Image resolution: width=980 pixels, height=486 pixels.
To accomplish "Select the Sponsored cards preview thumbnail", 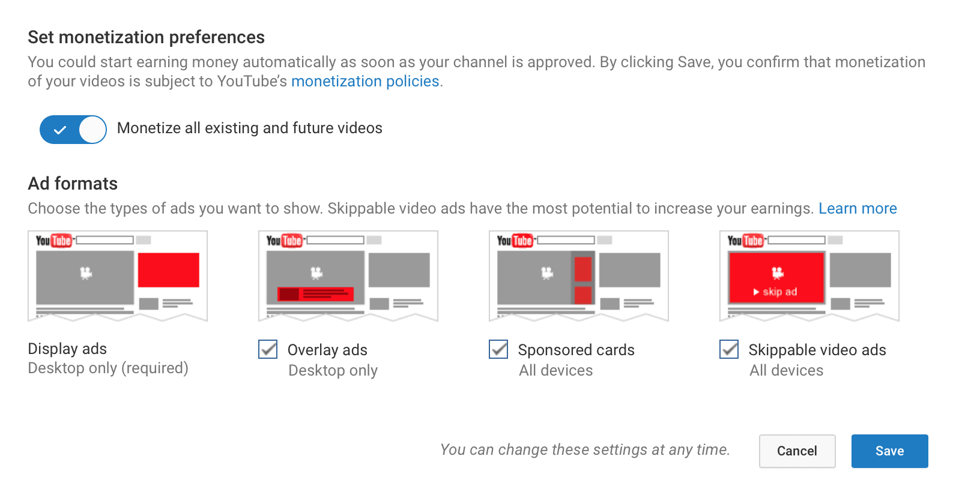I will [579, 276].
